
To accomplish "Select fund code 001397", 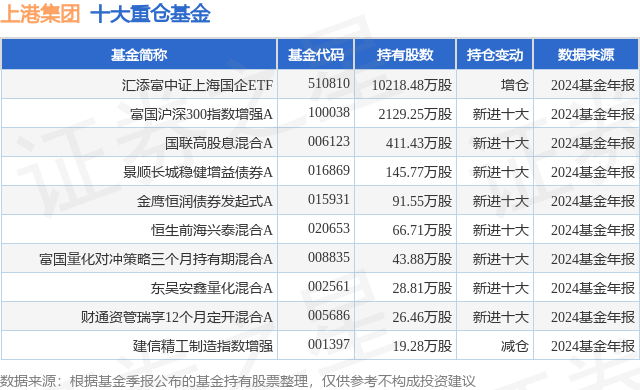I will click(x=329, y=344).
